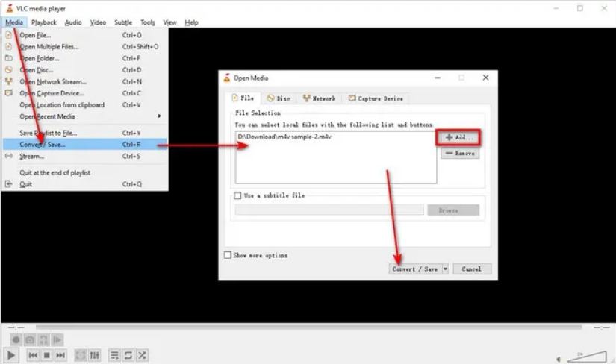
Task: Select Convert / Save menu entry
Action: point(85,145)
